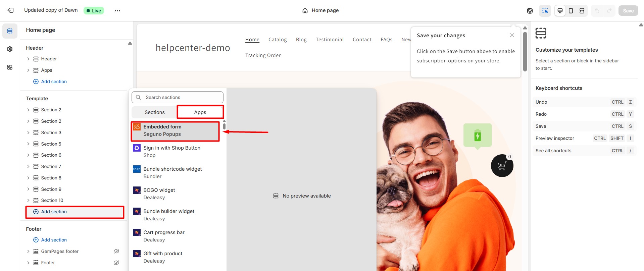The width and height of the screenshot is (644, 271).
Task: Click the exit editor icon
Action: (10, 10)
